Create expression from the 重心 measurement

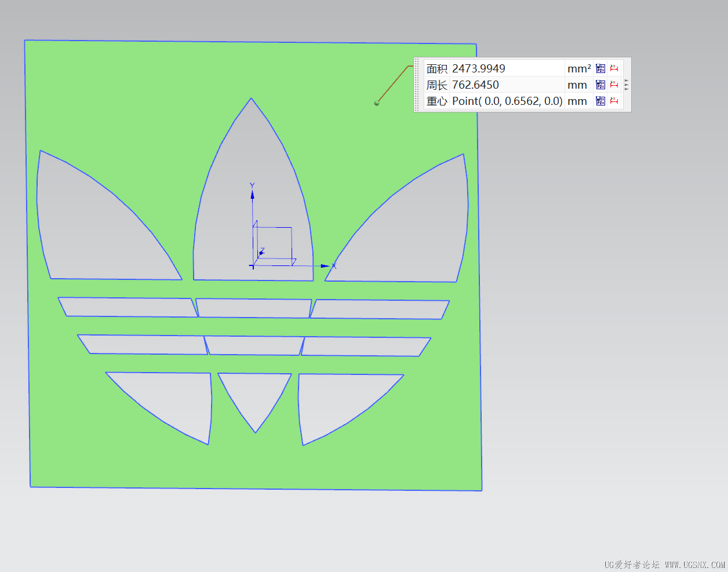(x=600, y=100)
